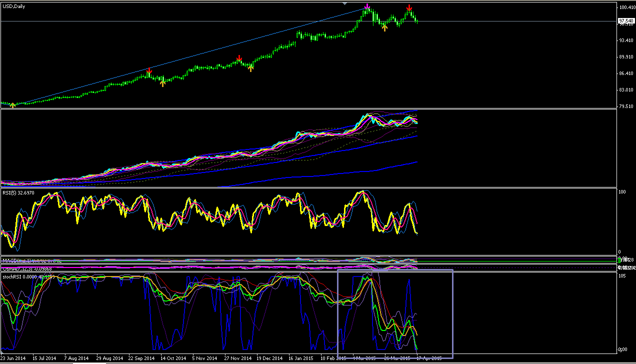636x364 pixels.
Task: Click the 83.010 price axis label
Action: pos(626,90)
